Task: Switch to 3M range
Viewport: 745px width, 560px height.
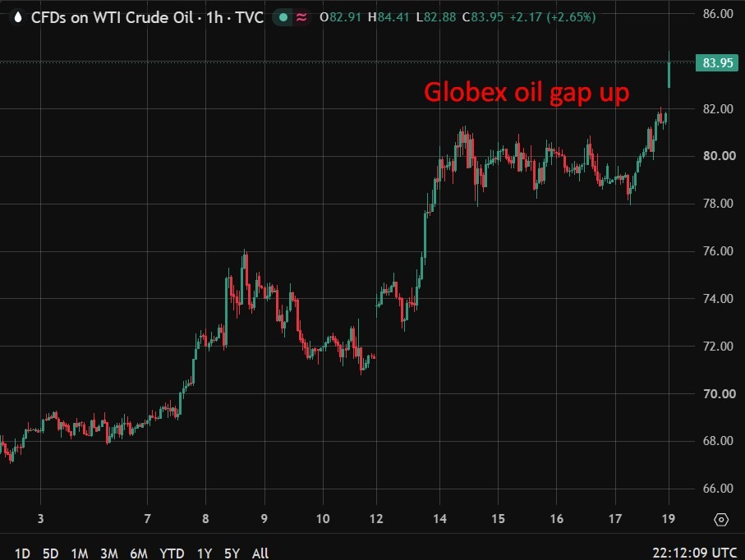Action: click(x=108, y=553)
